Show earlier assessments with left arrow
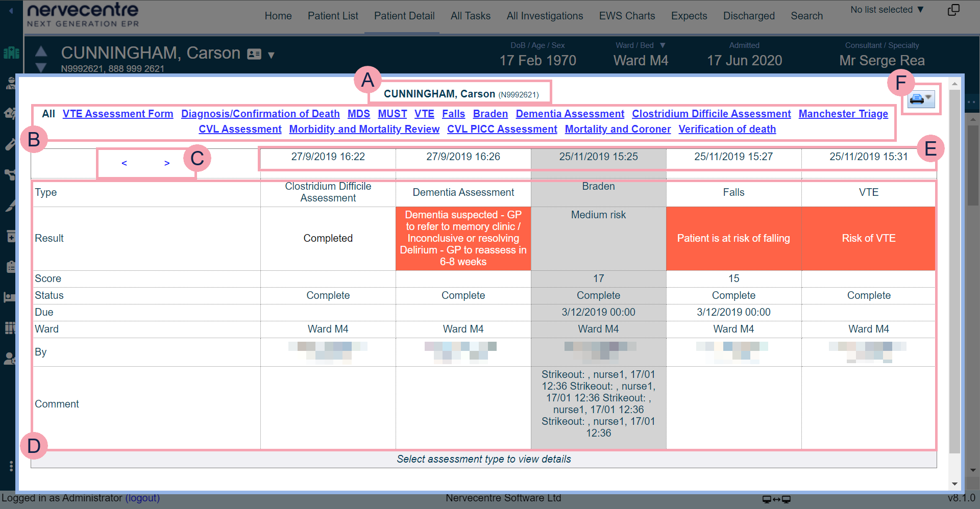This screenshot has height=509, width=980. pos(124,163)
